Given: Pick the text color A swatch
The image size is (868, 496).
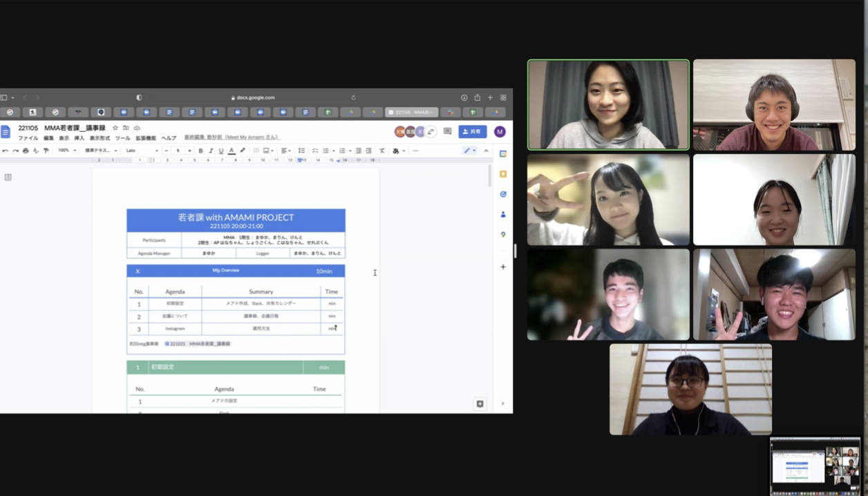Looking at the screenshot, I should pos(232,151).
